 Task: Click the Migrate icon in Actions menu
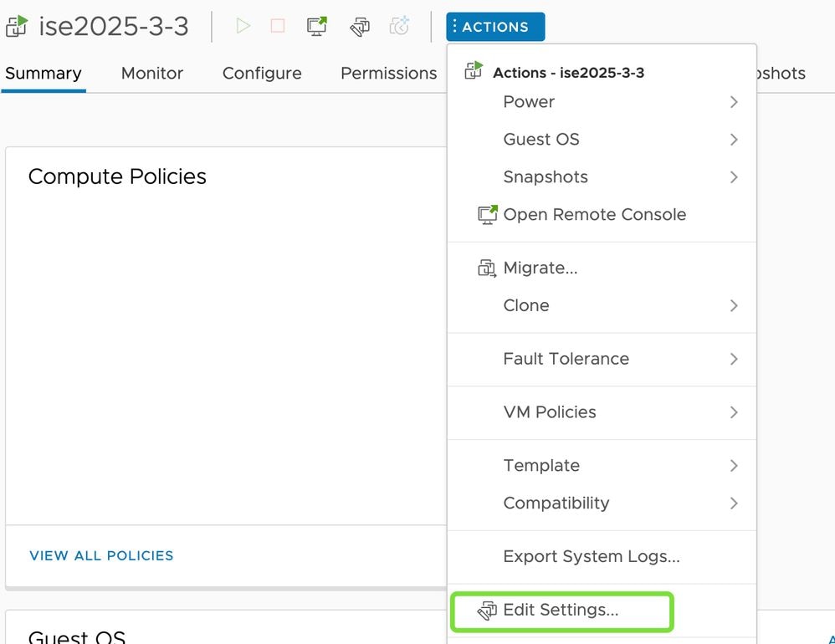pyautogui.click(x=486, y=268)
